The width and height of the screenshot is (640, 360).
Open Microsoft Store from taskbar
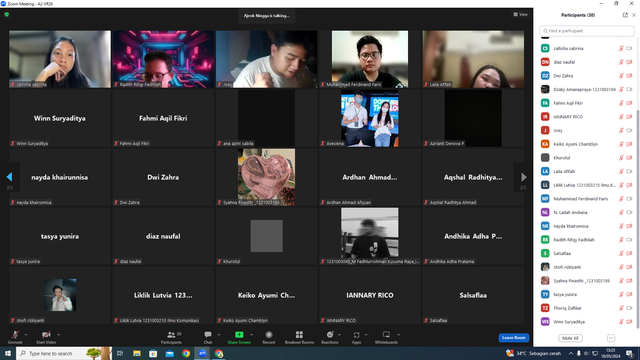[x=153, y=353]
